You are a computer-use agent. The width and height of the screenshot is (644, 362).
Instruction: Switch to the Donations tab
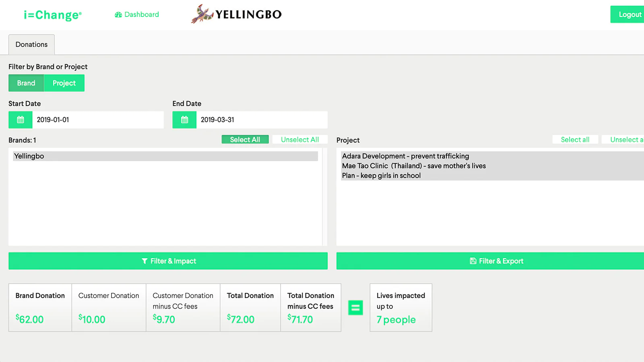(31, 45)
